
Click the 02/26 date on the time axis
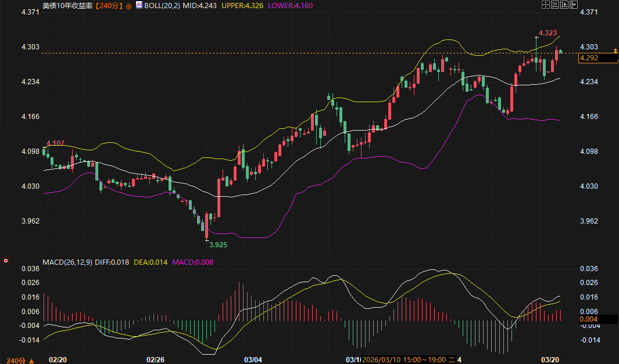pos(156,360)
